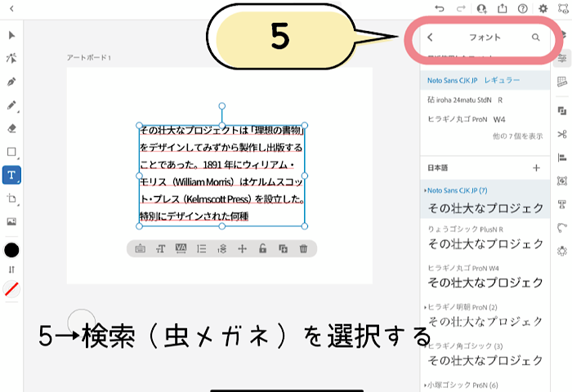Open the app settings gear
572x392 pixels.
click(x=543, y=8)
